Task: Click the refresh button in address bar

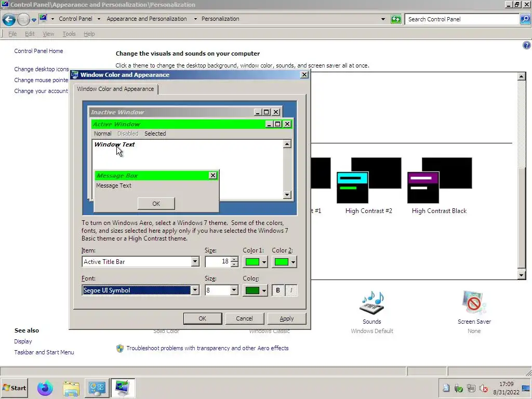Action: tap(395, 19)
